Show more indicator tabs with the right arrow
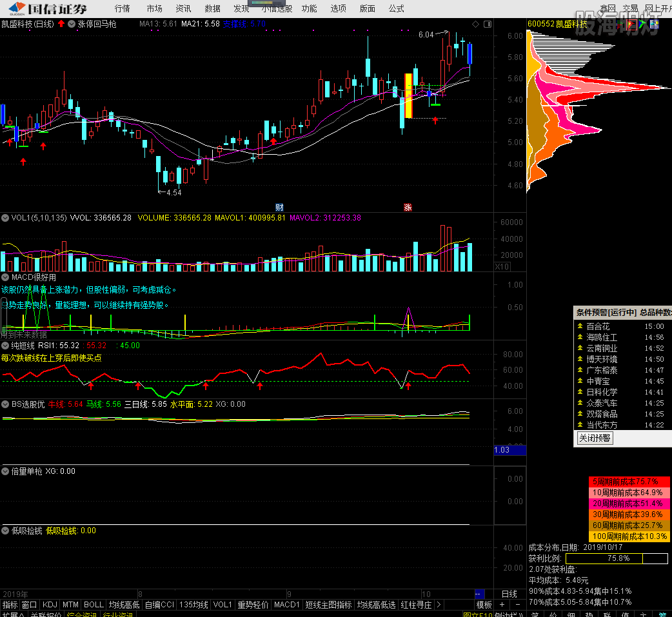The width and height of the screenshot is (672, 617). pos(439,605)
